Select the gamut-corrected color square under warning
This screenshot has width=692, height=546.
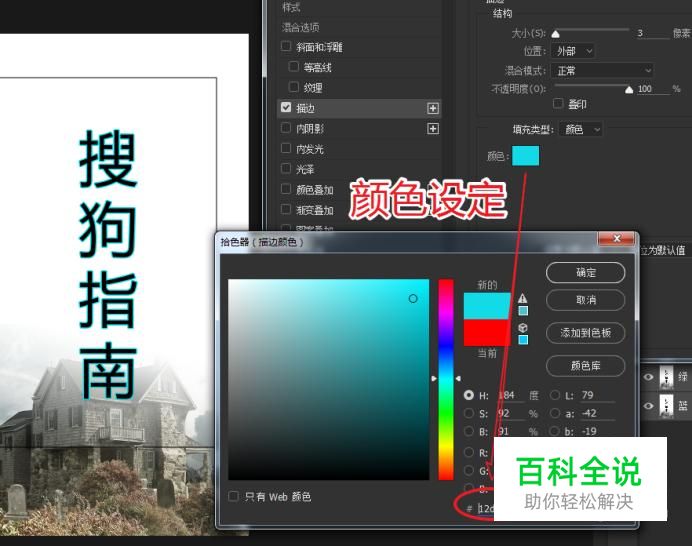click(523, 311)
